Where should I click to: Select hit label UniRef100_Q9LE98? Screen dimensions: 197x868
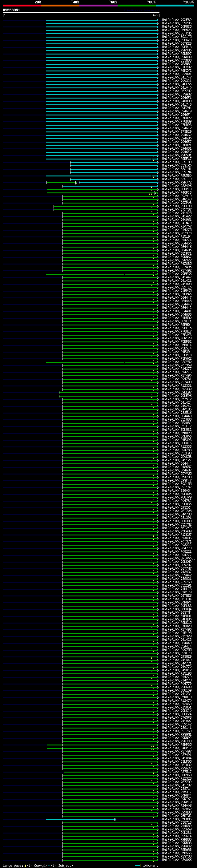tap(177, 206)
